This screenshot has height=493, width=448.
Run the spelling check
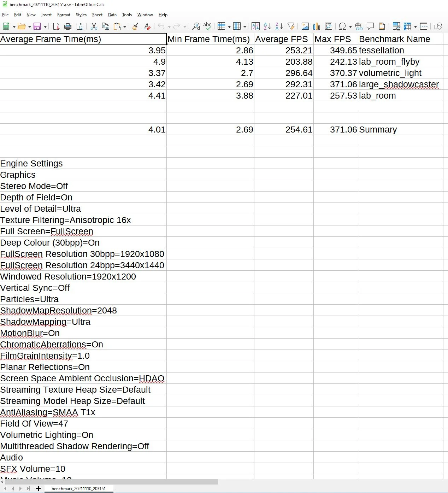pos(207,27)
